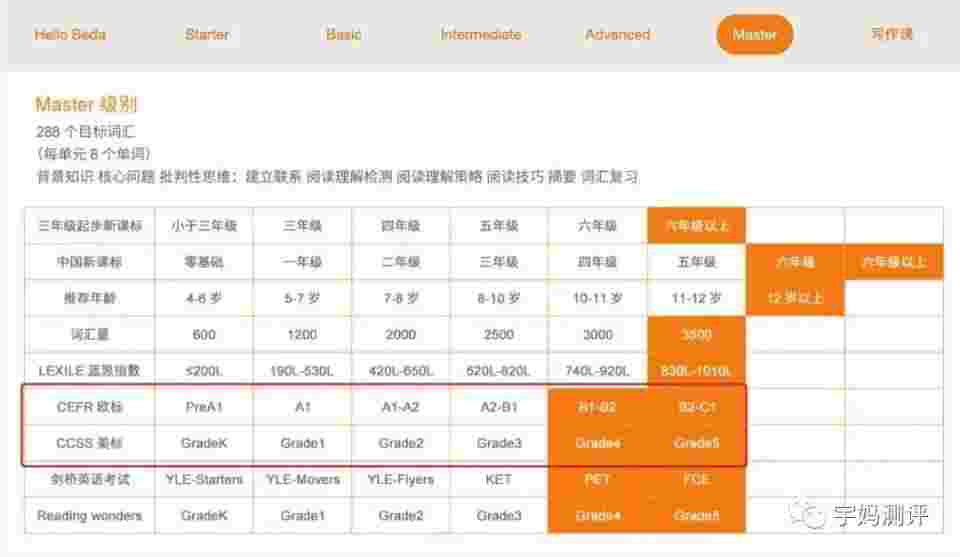
Task: Open the Advanced level tab
Action: point(617,34)
